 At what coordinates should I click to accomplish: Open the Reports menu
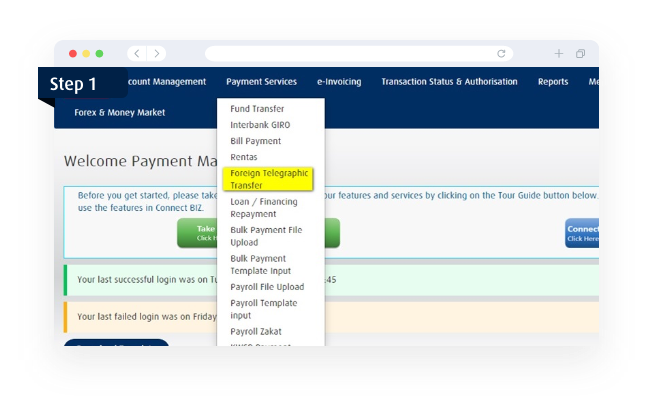pyautogui.click(x=553, y=82)
